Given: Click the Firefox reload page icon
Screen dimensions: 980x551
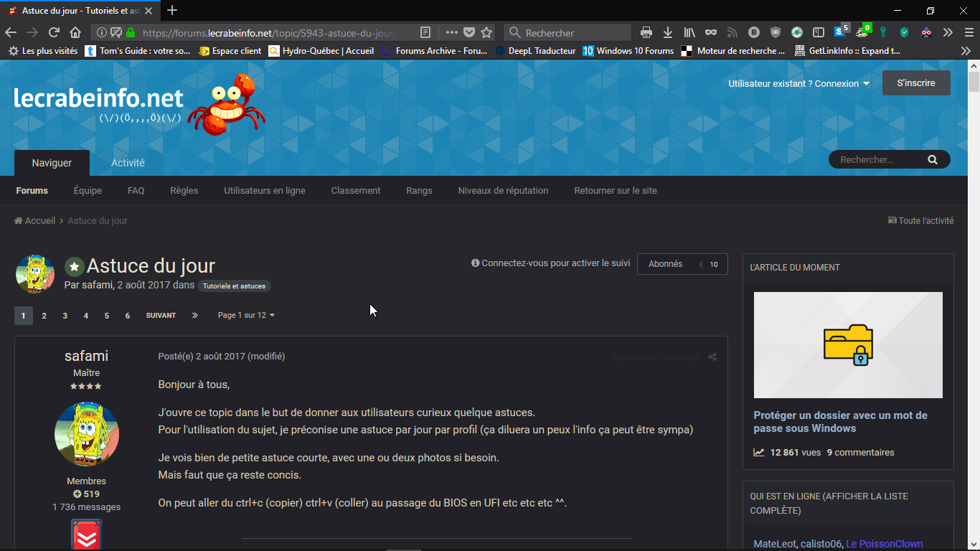Looking at the screenshot, I should (54, 32).
